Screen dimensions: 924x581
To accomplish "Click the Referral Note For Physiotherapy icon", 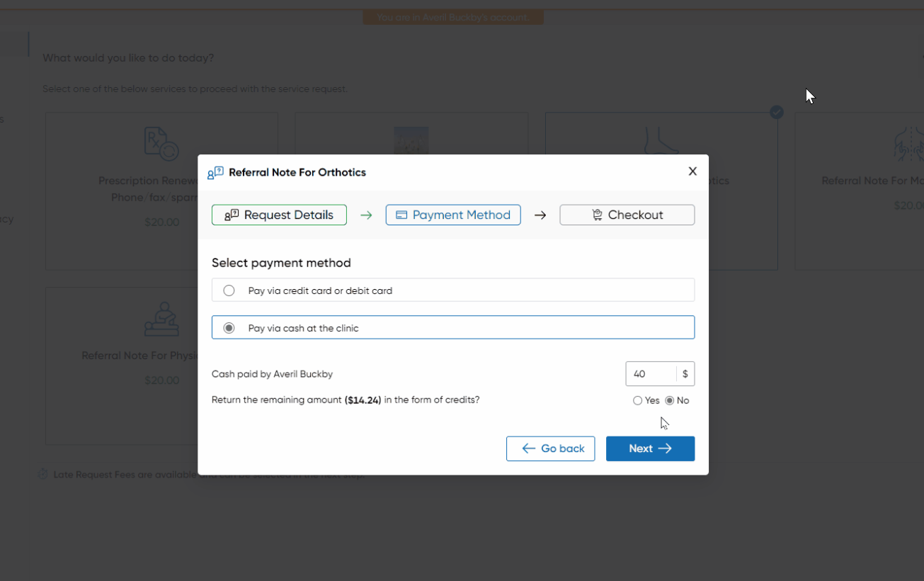I will coord(161,319).
